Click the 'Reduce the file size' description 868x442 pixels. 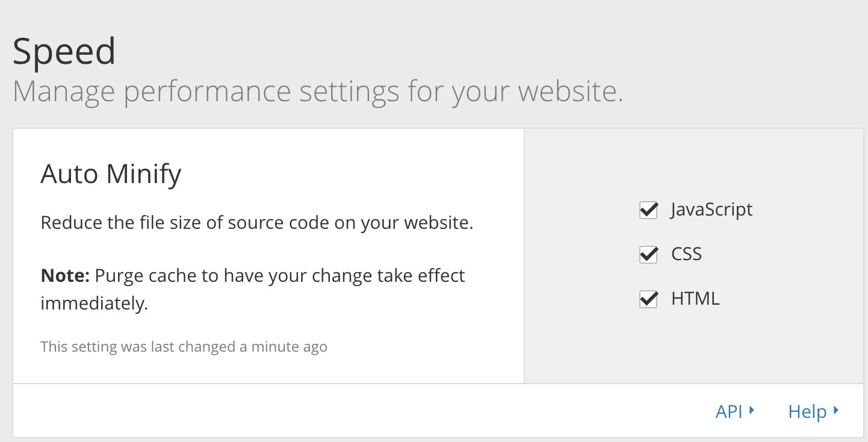[256, 223]
